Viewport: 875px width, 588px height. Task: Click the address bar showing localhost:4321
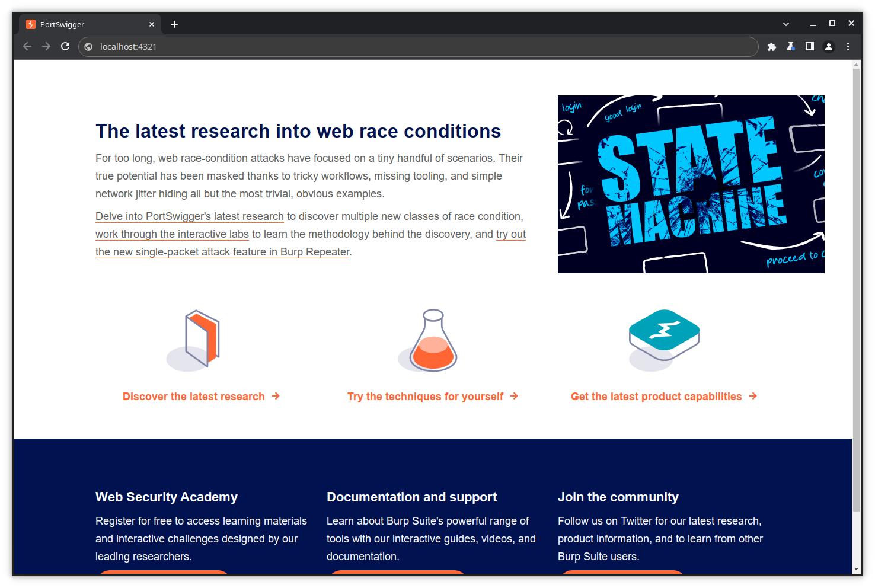point(415,47)
